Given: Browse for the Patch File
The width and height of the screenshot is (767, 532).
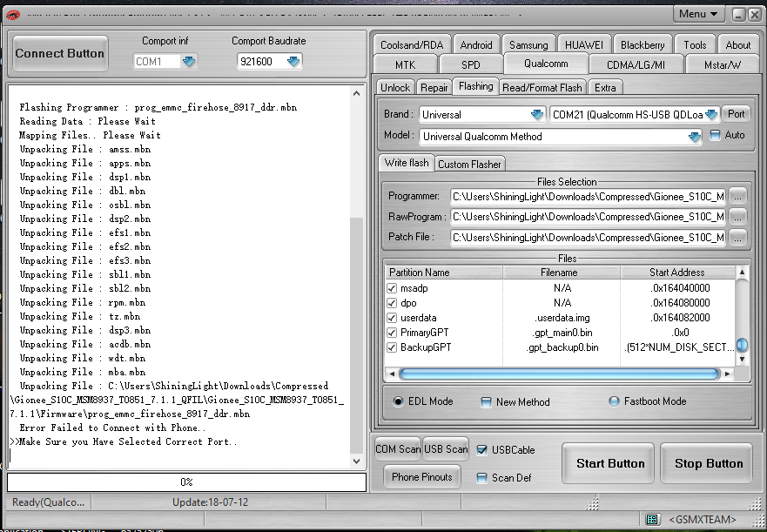Looking at the screenshot, I should pyautogui.click(x=737, y=238).
